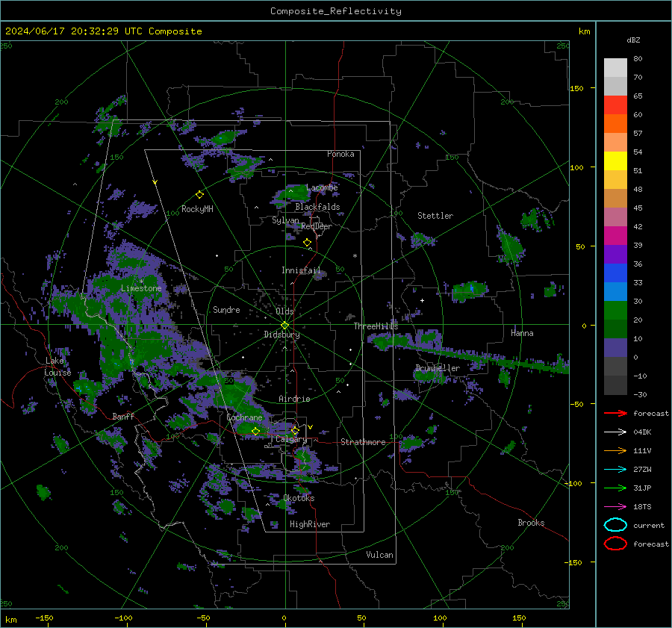
Task: Click the 80 dBZ legend value
Action: tap(638, 59)
